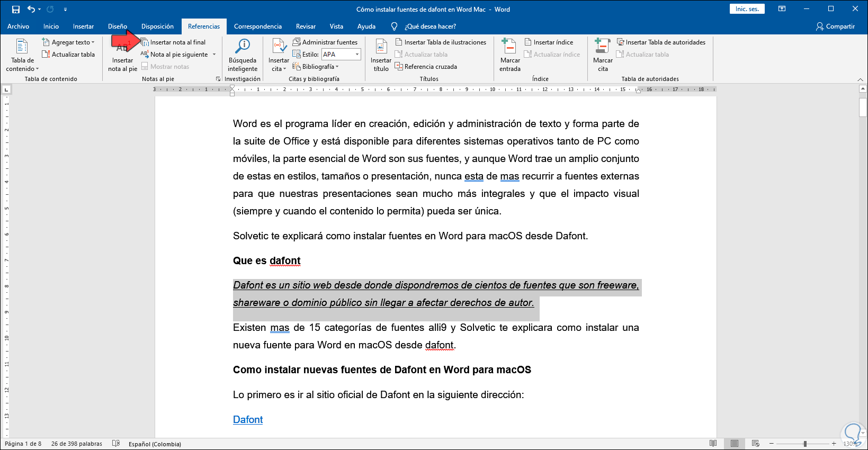This screenshot has width=868, height=450.
Task: Click Insertar nota al final
Action: (173, 42)
